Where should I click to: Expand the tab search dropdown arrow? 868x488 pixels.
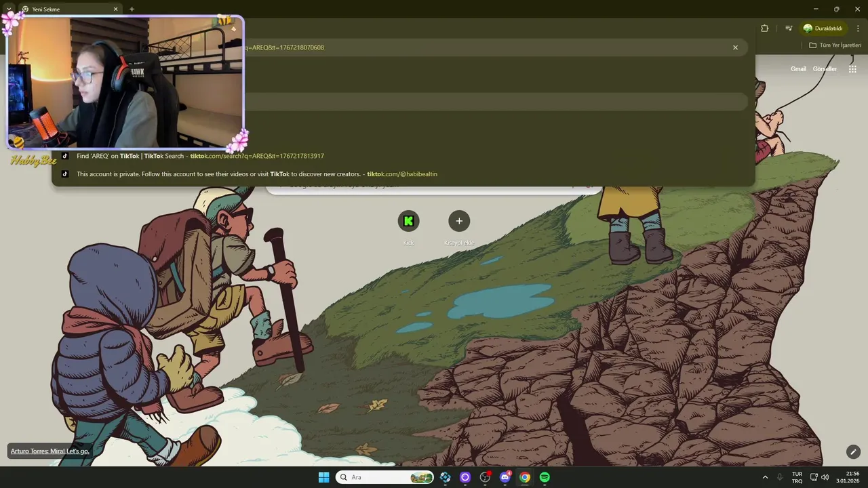click(8, 9)
